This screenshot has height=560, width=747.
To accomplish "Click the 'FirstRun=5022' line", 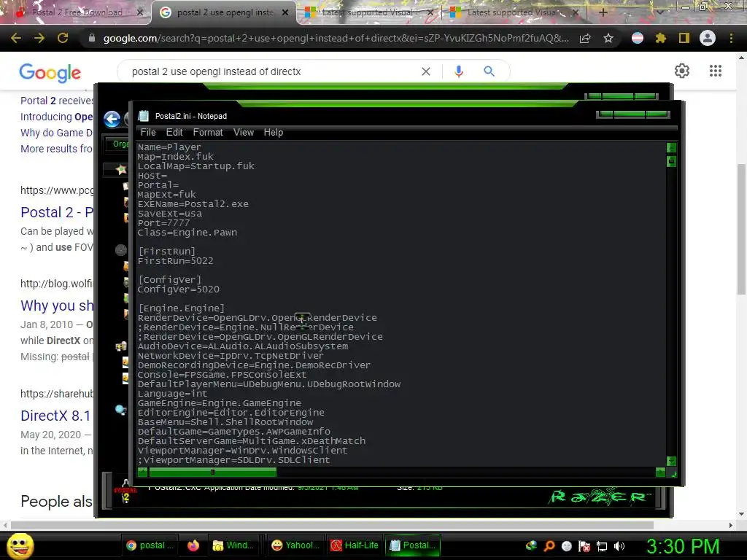I will (175, 261).
